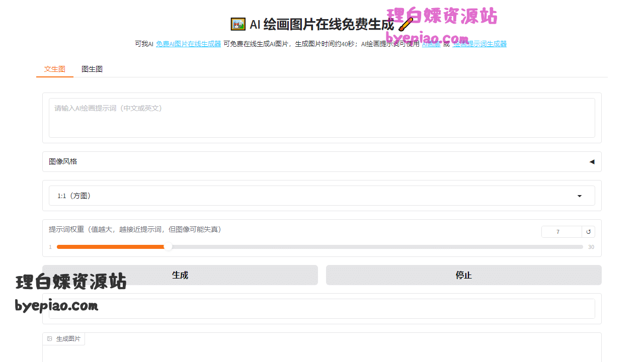
Task: Focus the AI绘画提示词 prompt textbox
Action: 322,118
